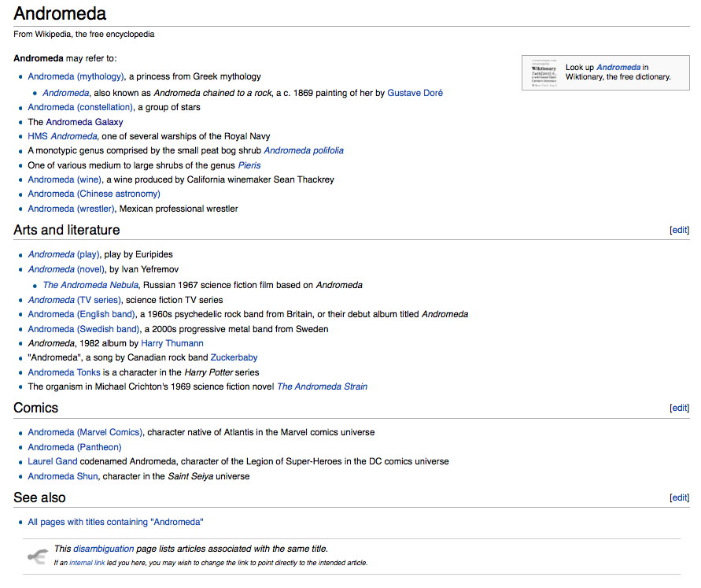The width and height of the screenshot is (701, 588).
Task: Open The Andromeda Nebula film article
Action: [90, 285]
